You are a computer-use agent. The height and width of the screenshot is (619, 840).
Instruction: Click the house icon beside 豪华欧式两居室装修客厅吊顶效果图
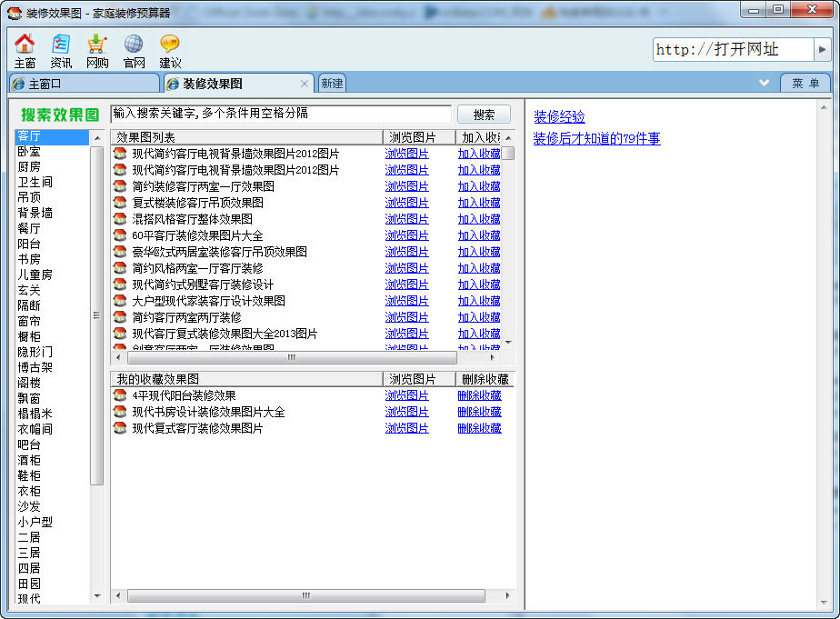120,252
